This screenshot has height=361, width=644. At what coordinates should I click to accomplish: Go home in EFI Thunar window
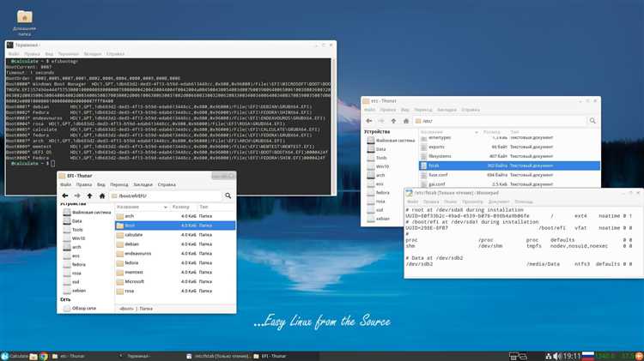pyautogui.click(x=102, y=196)
